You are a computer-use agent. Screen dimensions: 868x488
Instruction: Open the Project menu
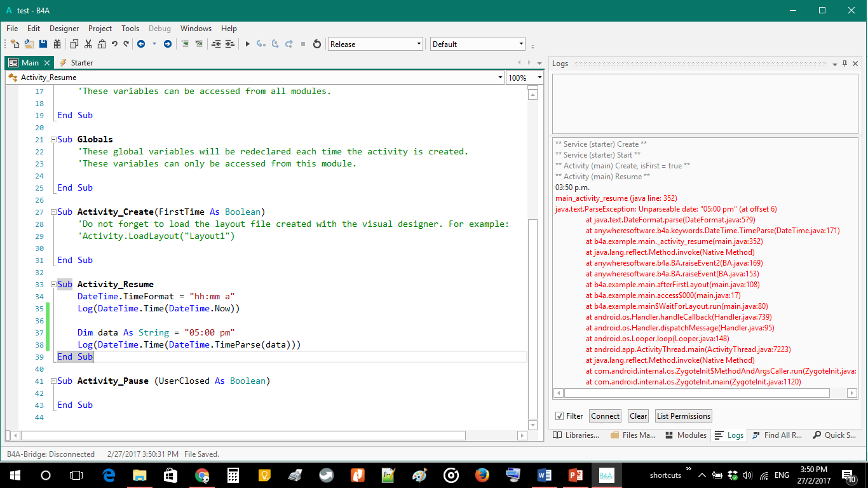tap(100, 29)
